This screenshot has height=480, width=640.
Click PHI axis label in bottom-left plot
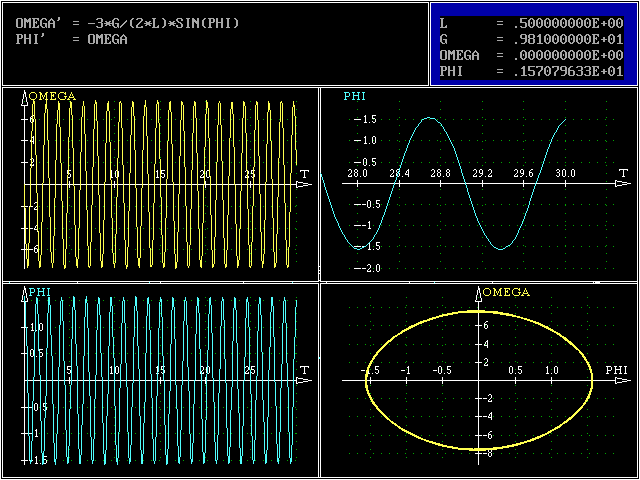pyautogui.click(x=40, y=292)
